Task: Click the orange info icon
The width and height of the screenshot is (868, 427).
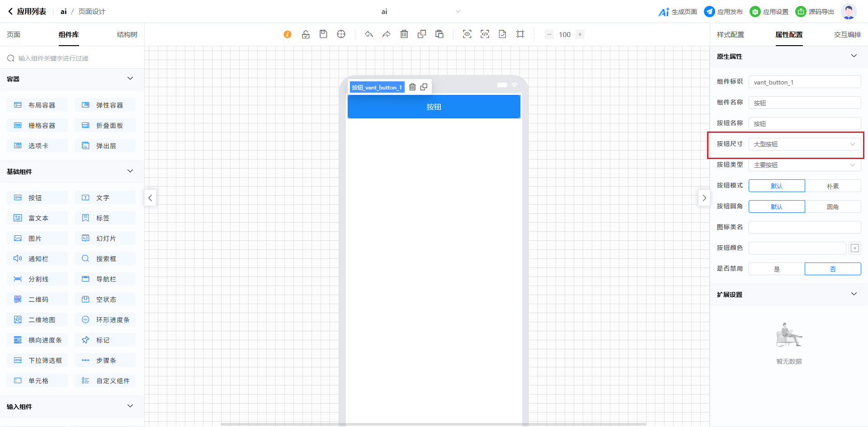Action: 288,34
